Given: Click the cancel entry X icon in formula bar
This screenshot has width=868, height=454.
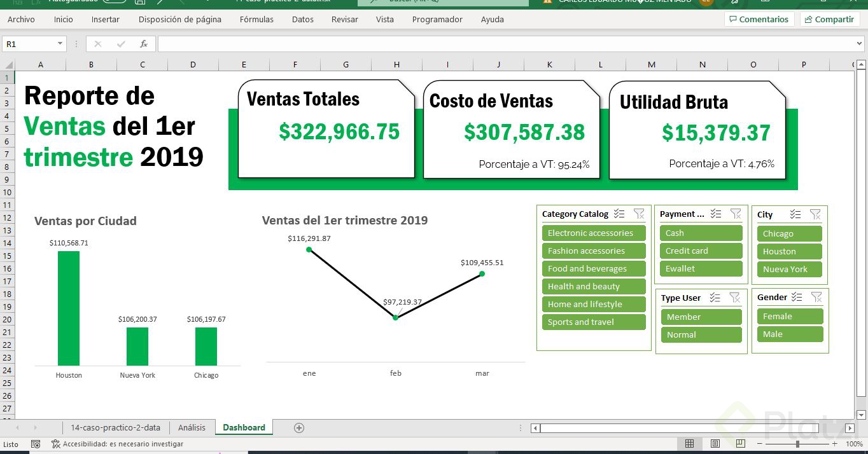Looking at the screenshot, I should pyautogui.click(x=97, y=44).
